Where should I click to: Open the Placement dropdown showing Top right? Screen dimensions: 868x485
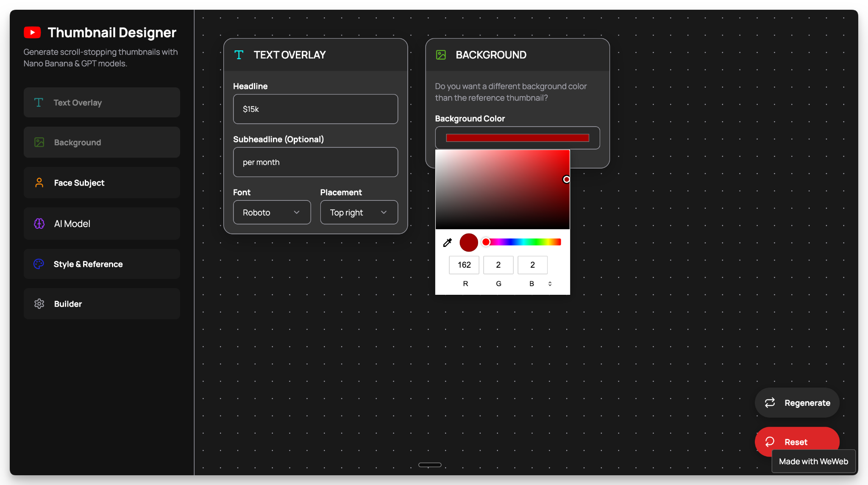[359, 212]
